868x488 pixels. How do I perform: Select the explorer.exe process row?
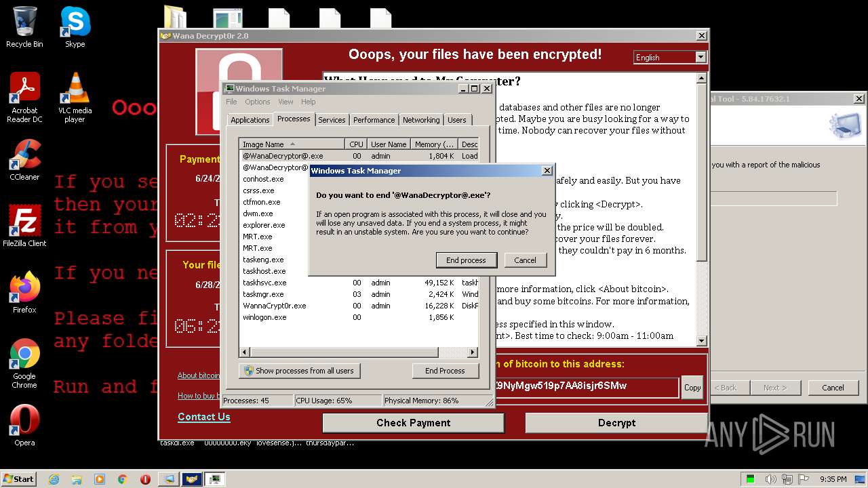click(275, 225)
